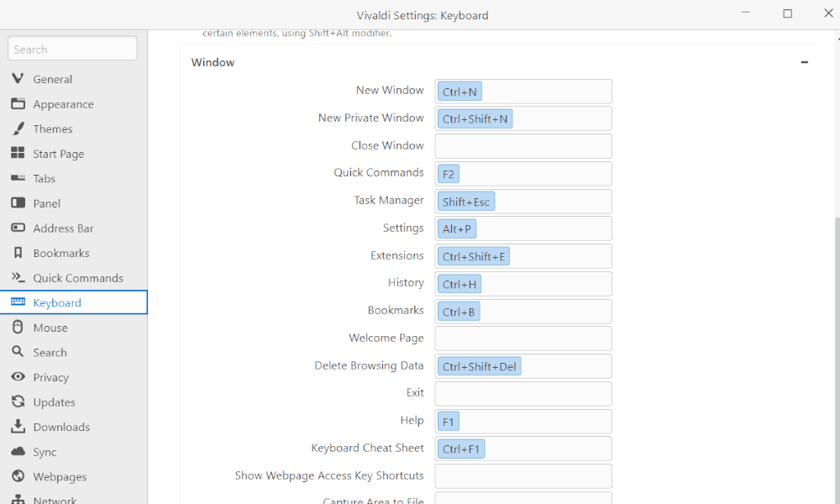Image resolution: width=840 pixels, height=504 pixels.
Task: Select the Privacy eye icon
Action: (18, 377)
